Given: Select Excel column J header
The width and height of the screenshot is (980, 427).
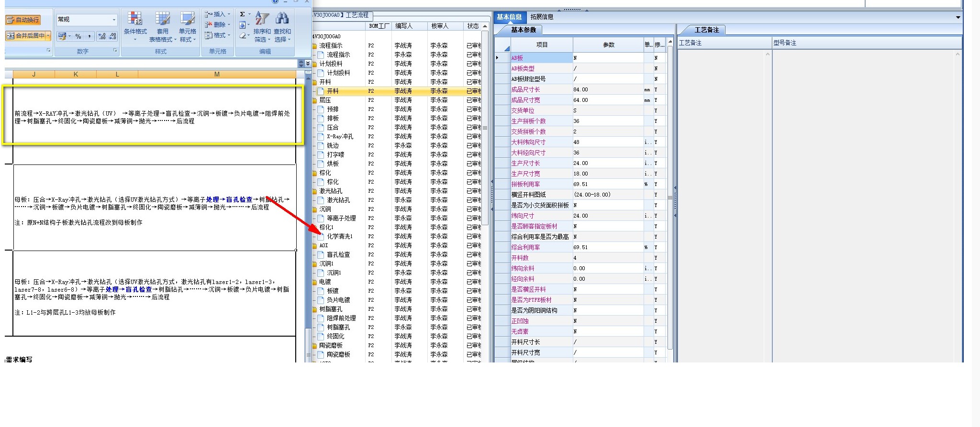Looking at the screenshot, I should 34,74.
